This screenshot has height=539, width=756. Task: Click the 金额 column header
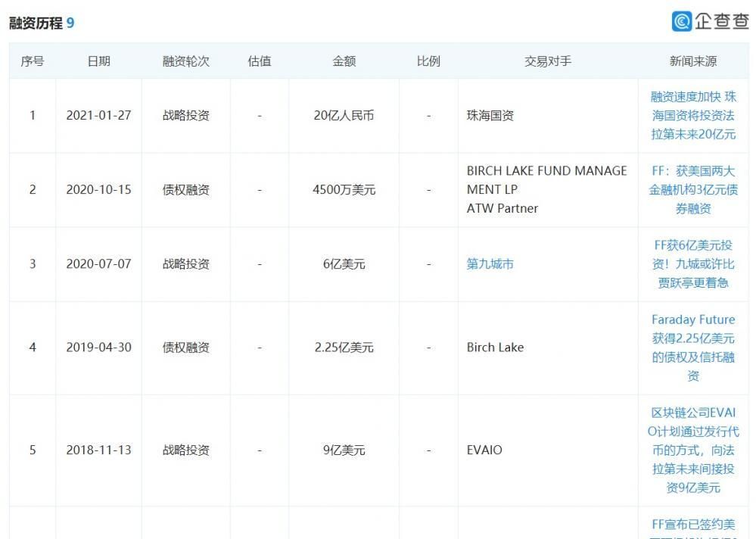coord(344,61)
